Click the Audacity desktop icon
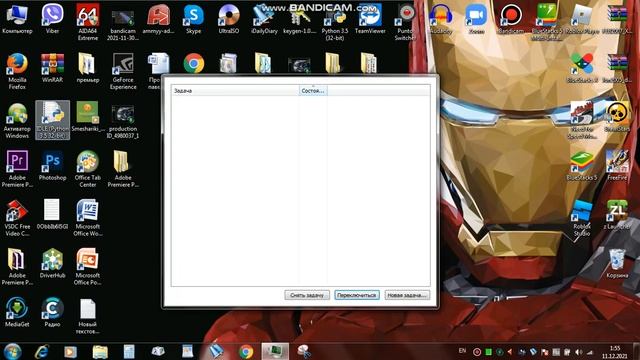Image resolution: width=640 pixels, height=360 pixels. click(x=441, y=19)
